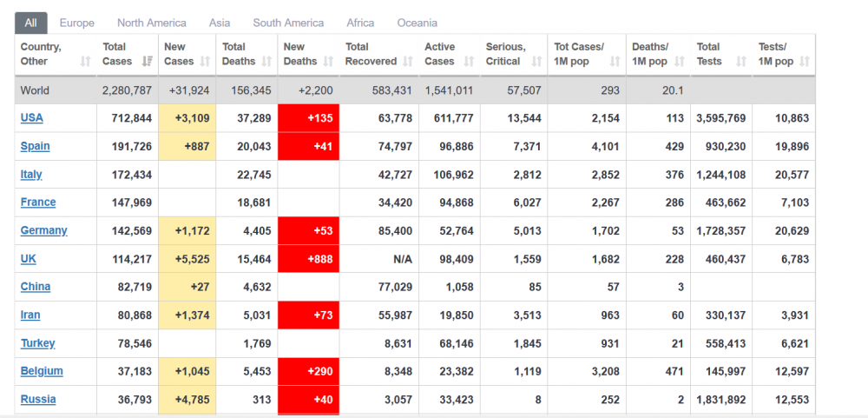Image resolution: width=868 pixels, height=418 pixels.
Task: Click sort arrows in New Cases header
Action: click(x=206, y=62)
